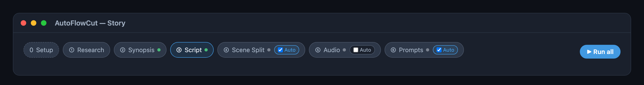644x85 pixels.
Task: Click the circled 6 Prompts icon
Action: click(x=393, y=50)
